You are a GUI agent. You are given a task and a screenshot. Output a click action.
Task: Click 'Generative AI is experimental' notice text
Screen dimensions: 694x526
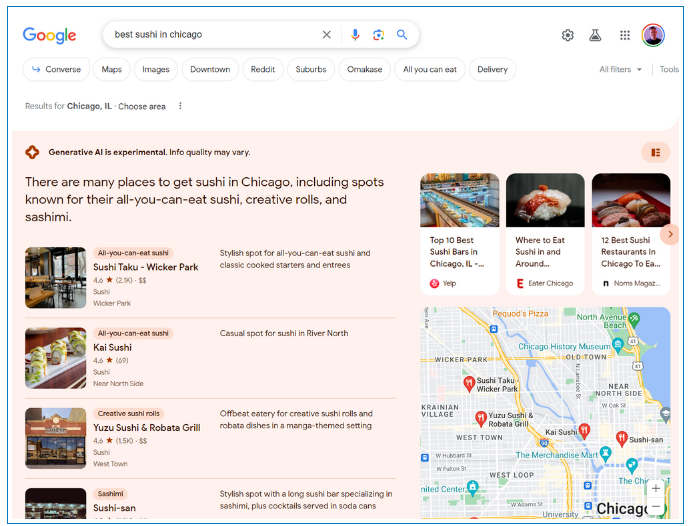108,152
